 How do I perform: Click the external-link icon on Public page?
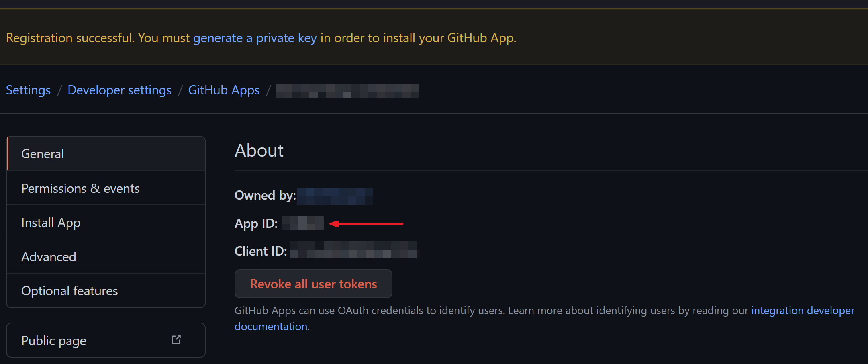(x=176, y=339)
